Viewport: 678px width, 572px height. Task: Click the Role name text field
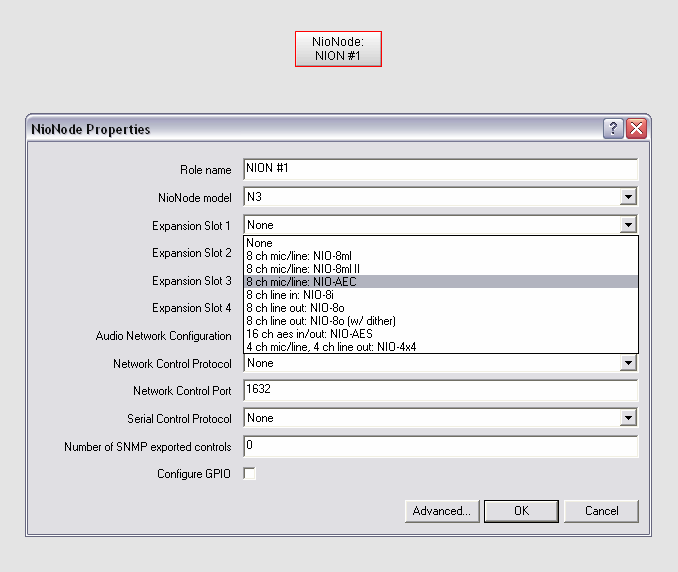[440, 170]
